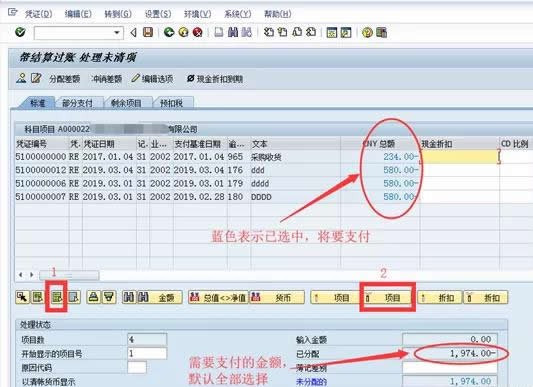Select document number 5100000000
This screenshot has width=533, height=387.
pyautogui.click(x=41, y=157)
